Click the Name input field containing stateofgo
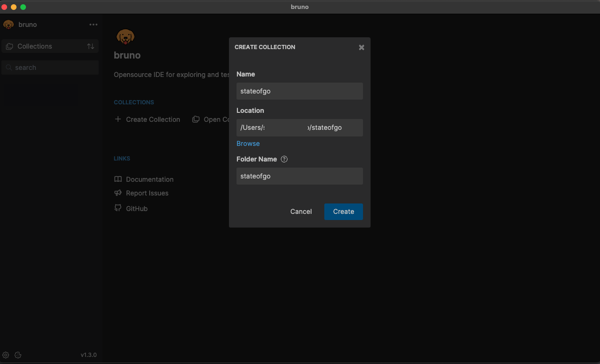 coord(300,91)
